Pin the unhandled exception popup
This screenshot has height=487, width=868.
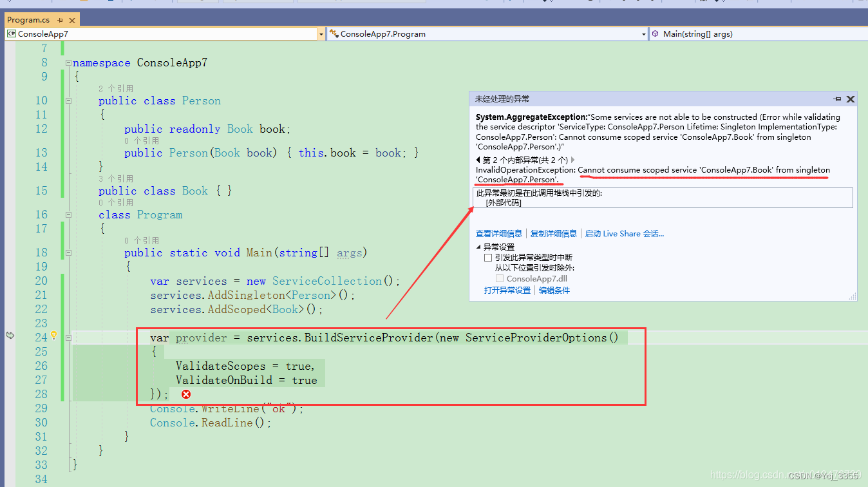837,99
